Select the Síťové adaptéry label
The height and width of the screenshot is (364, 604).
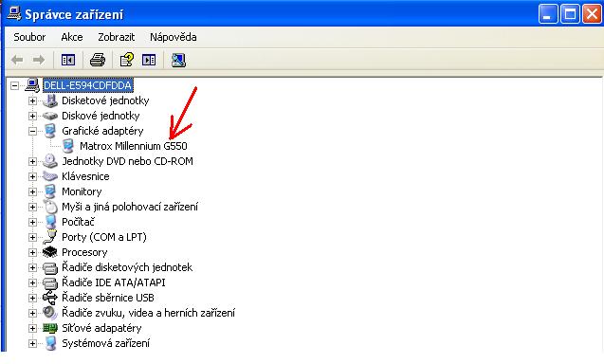tap(101, 328)
